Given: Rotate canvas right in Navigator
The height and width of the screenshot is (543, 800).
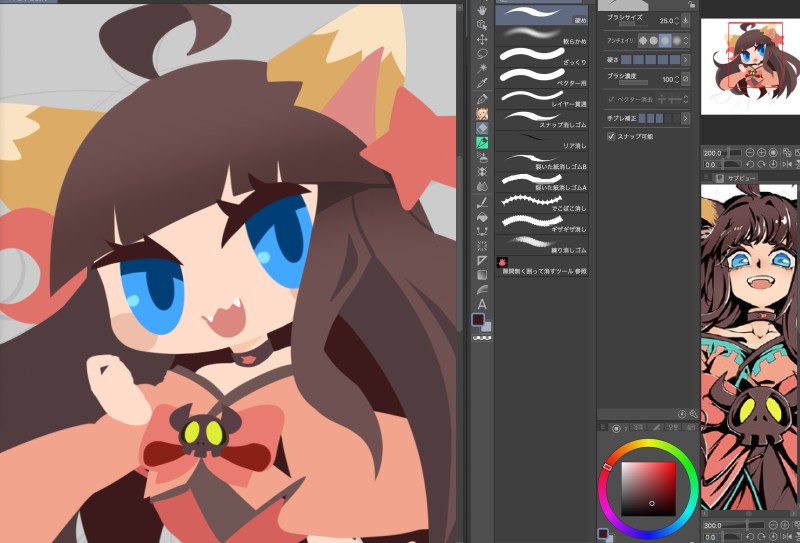Looking at the screenshot, I should (x=762, y=164).
